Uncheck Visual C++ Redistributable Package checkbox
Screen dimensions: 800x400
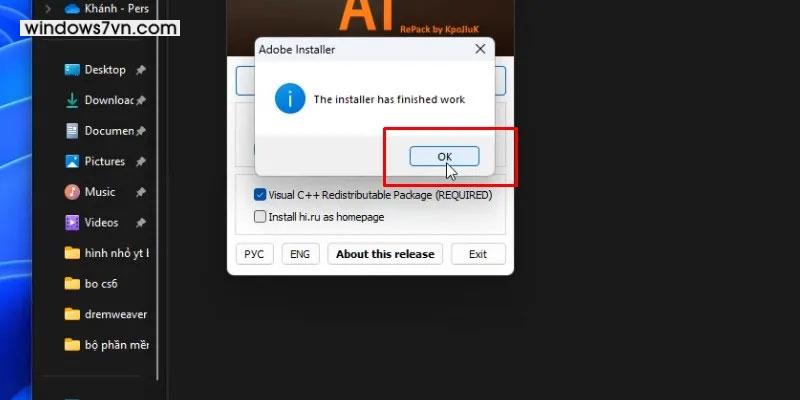(260, 195)
